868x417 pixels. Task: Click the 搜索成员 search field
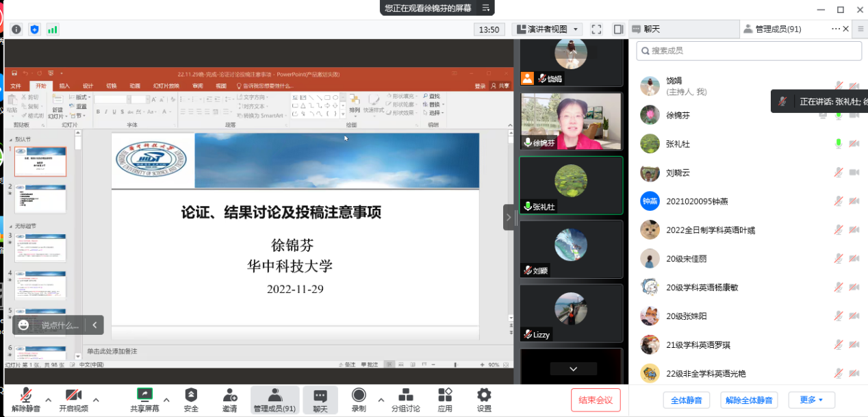click(749, 51)
